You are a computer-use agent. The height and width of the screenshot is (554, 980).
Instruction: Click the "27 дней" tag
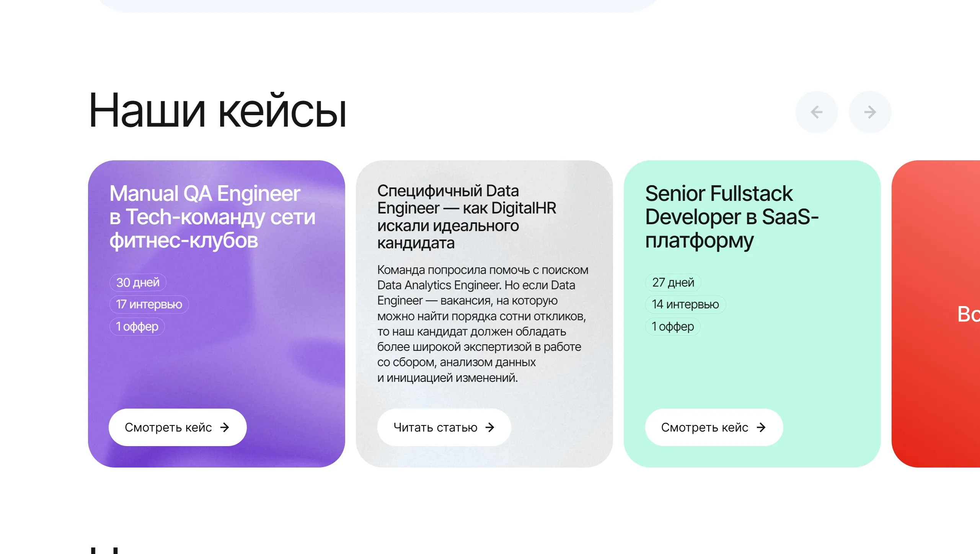(673, 282)
